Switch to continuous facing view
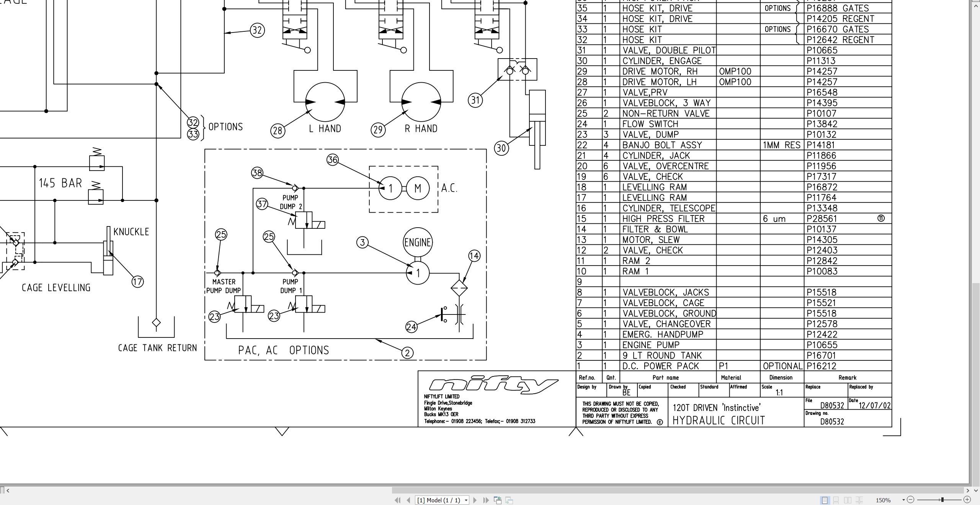This screenshot has width=980, height=505. click(x=859, y=500)
